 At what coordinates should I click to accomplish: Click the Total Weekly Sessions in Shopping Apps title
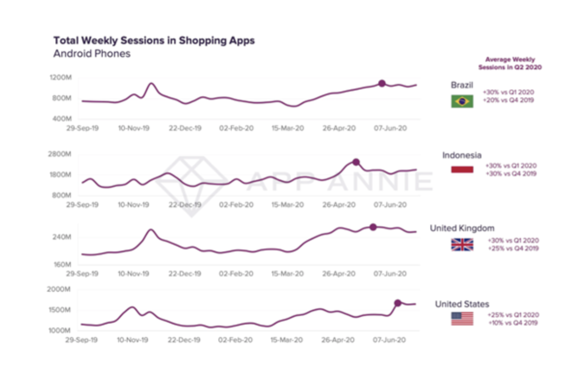click(x=154, y=40)
